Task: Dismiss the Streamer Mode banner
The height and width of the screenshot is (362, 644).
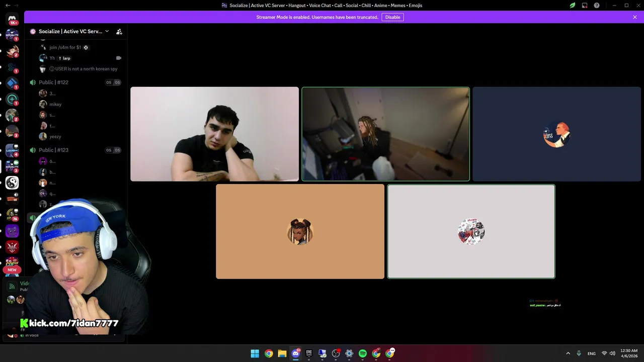Action: [x=635, y=17]
